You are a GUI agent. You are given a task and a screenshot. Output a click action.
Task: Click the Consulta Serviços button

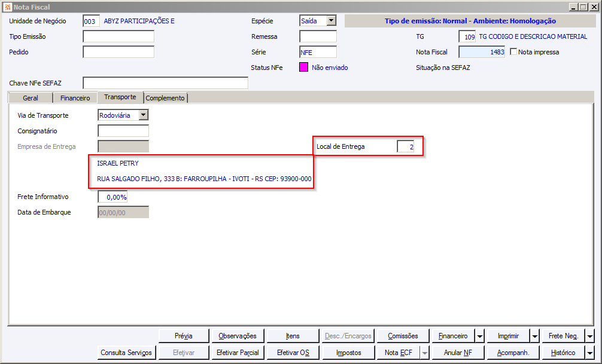126,353
